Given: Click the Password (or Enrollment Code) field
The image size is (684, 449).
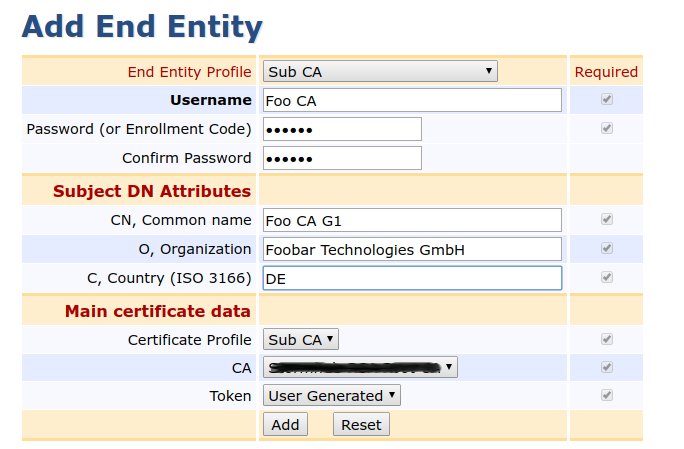Looking at the screenshot, I should [342, 129].
